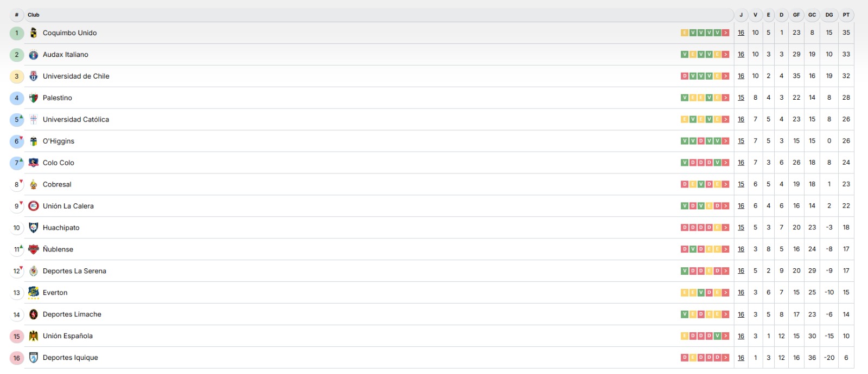Image resolution: width=868 pixels, height=374 pixels.
Task: Click the position 3 badge for Universidad de Chile
Action: (17, 76)
